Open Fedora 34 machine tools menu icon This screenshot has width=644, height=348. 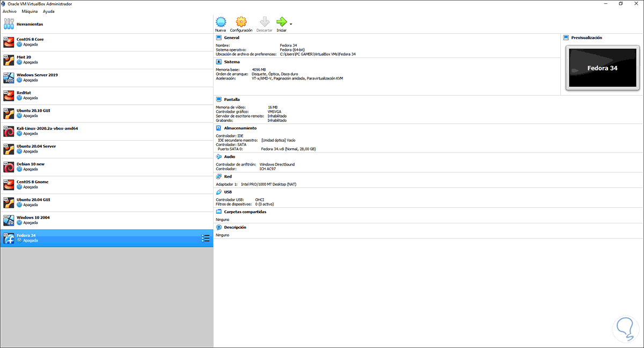pyautogui.click(x=206, y=238)
